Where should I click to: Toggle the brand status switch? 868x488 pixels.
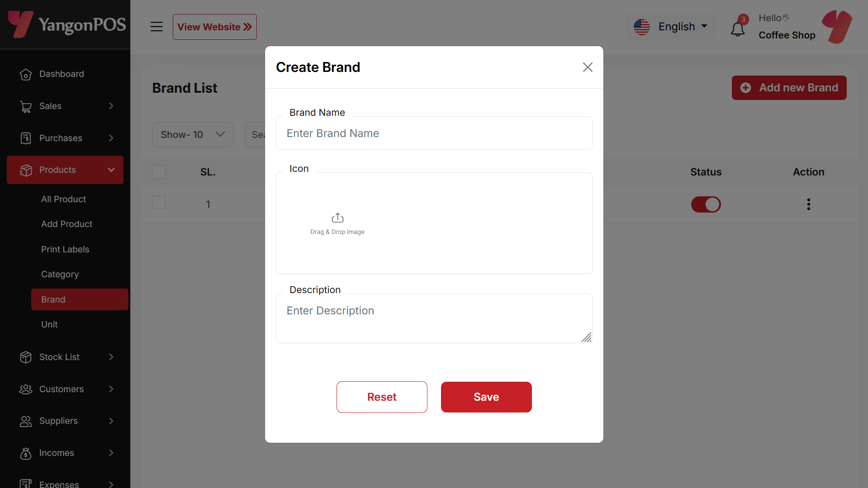pyautogui.click(x=706, y=204)
